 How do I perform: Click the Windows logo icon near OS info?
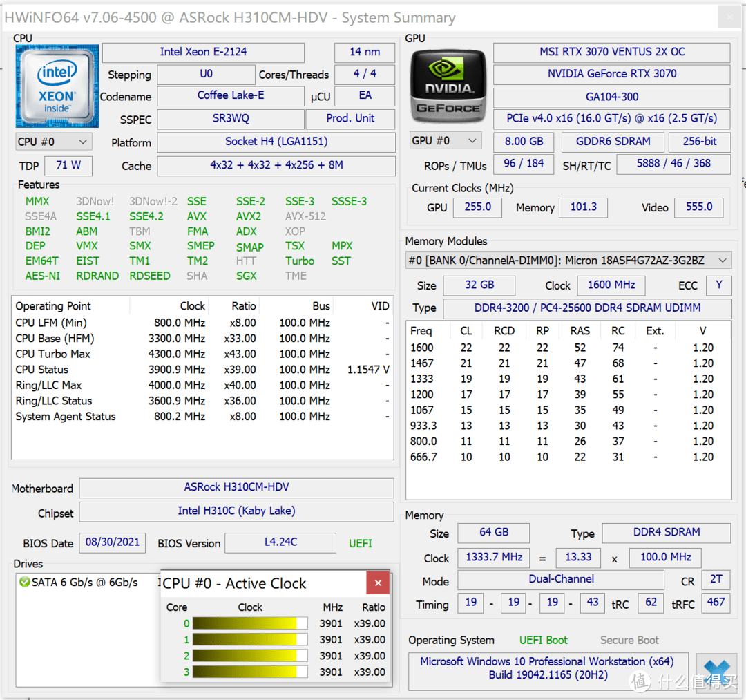[717, 672]
